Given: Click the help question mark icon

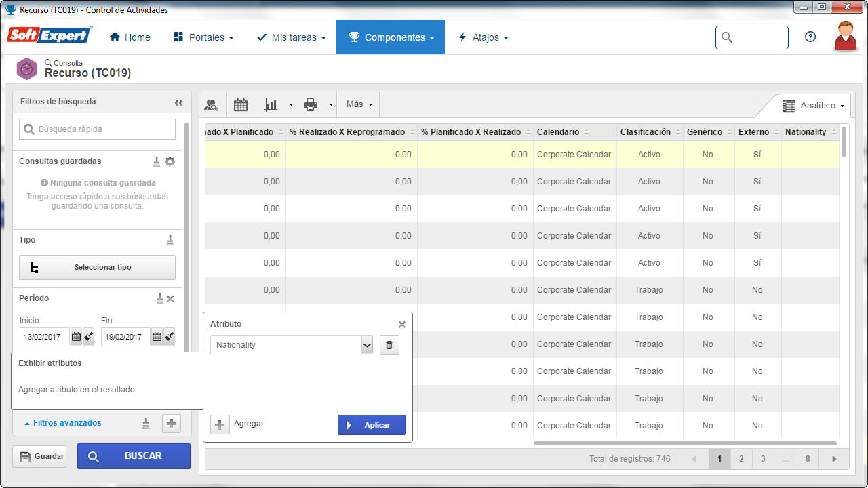Looking at the screenshot, I should pos(810,37).
